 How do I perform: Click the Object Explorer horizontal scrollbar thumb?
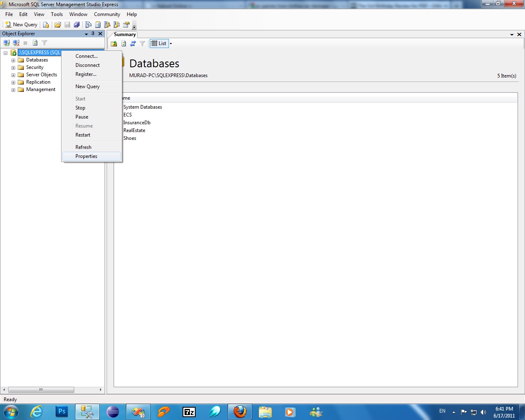coord(41,390)
